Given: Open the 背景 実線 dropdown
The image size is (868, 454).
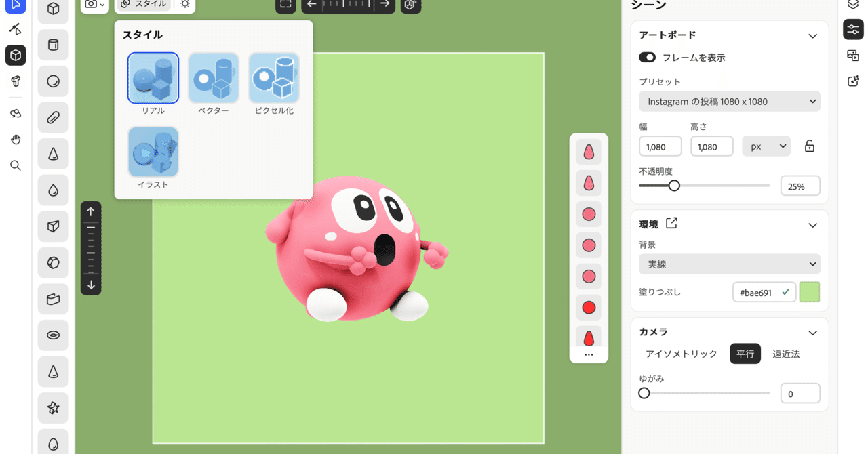Looking at the screenshot, I should point(730,264).
